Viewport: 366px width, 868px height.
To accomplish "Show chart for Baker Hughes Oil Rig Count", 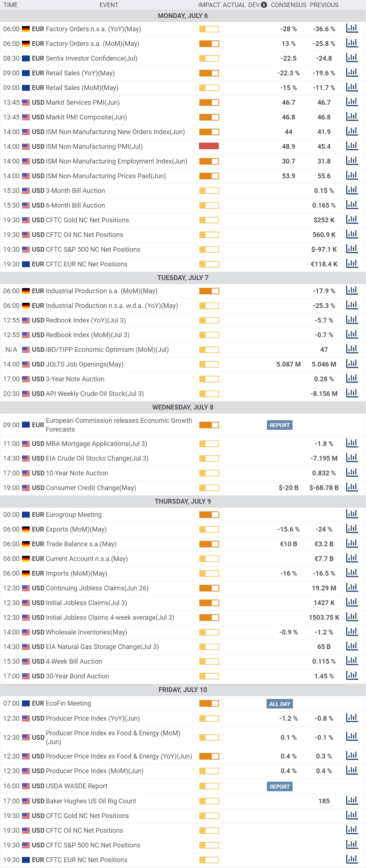I will coord(352,800).
